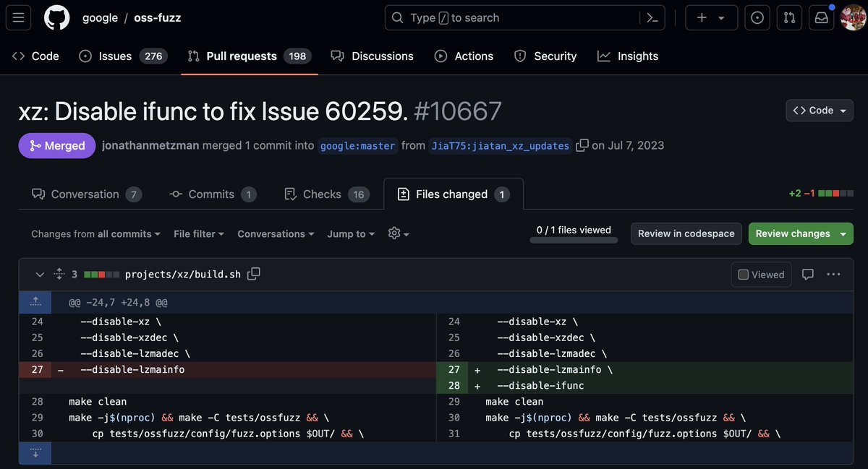Click hunk header @@ -24,7 +24,8 @@
The image size is (868, 469).
tap(119, 302)
